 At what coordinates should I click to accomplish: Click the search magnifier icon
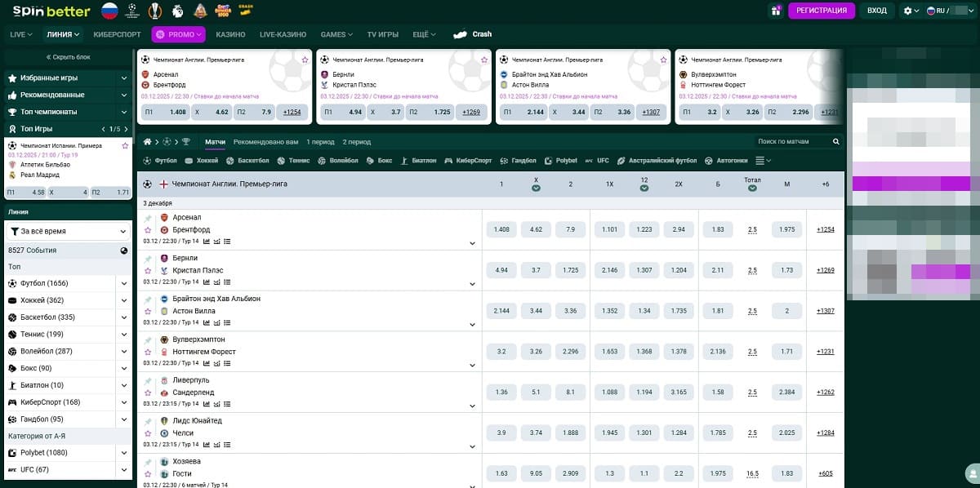[x=836, y=141]
